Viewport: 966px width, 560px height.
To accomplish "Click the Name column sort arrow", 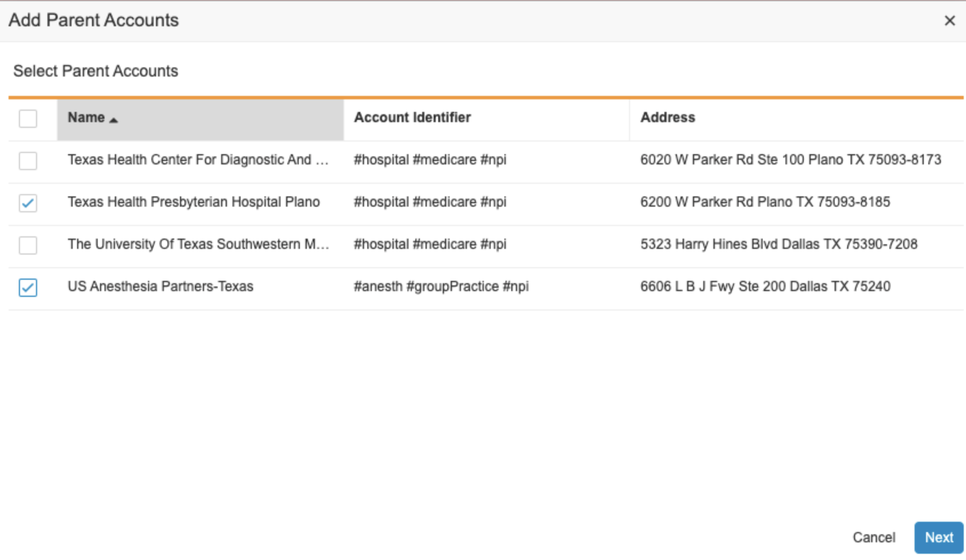I will pos(114,120).
